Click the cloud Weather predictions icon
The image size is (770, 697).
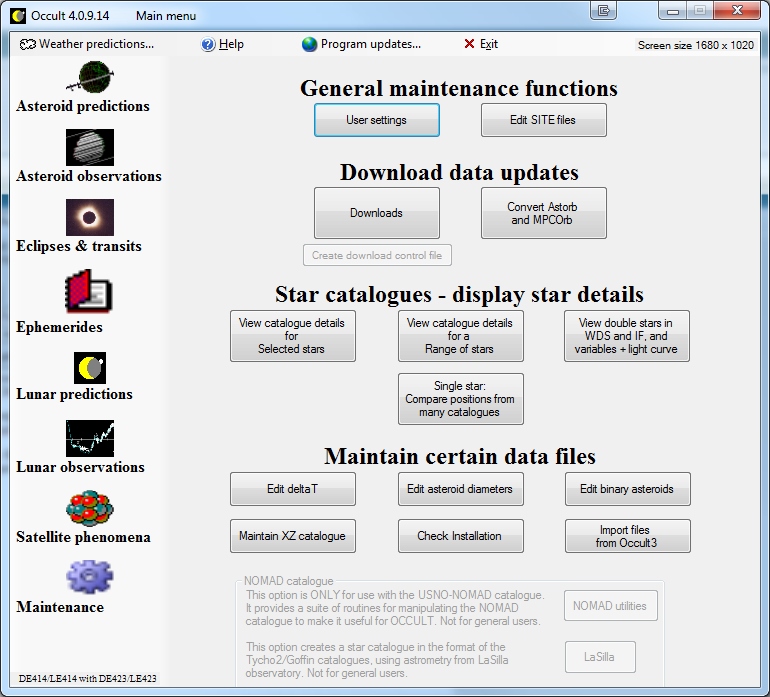pyautogui.click(x=28, y=45)
